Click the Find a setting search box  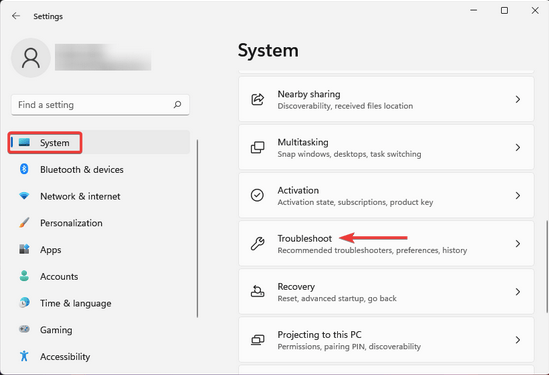(100, 105)
